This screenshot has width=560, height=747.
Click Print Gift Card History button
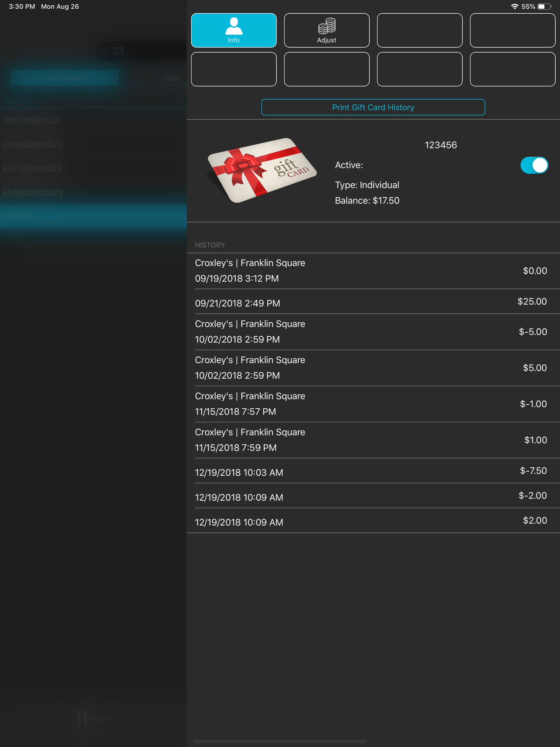(373, 107)
